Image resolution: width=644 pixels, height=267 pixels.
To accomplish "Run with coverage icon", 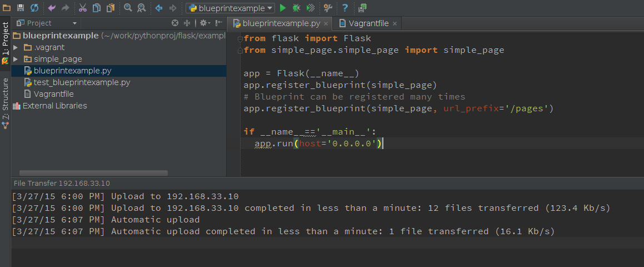I will 311,8.
